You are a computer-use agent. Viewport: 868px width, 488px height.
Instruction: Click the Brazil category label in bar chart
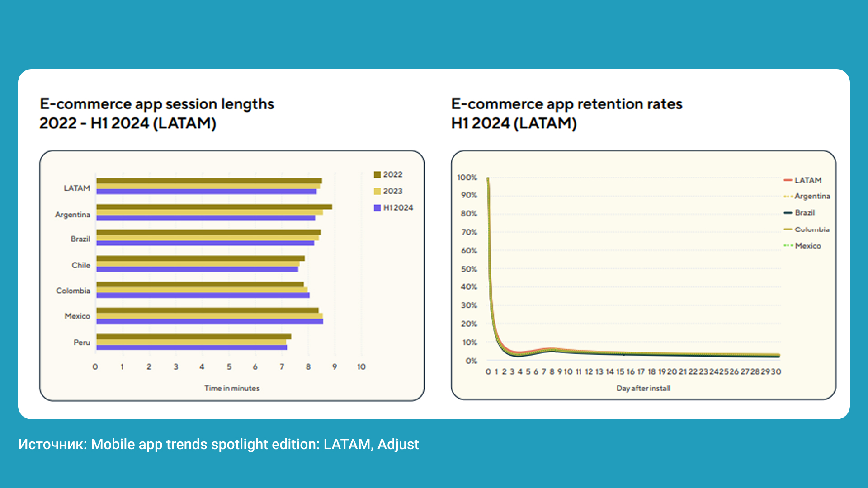[x=80, y=239]
